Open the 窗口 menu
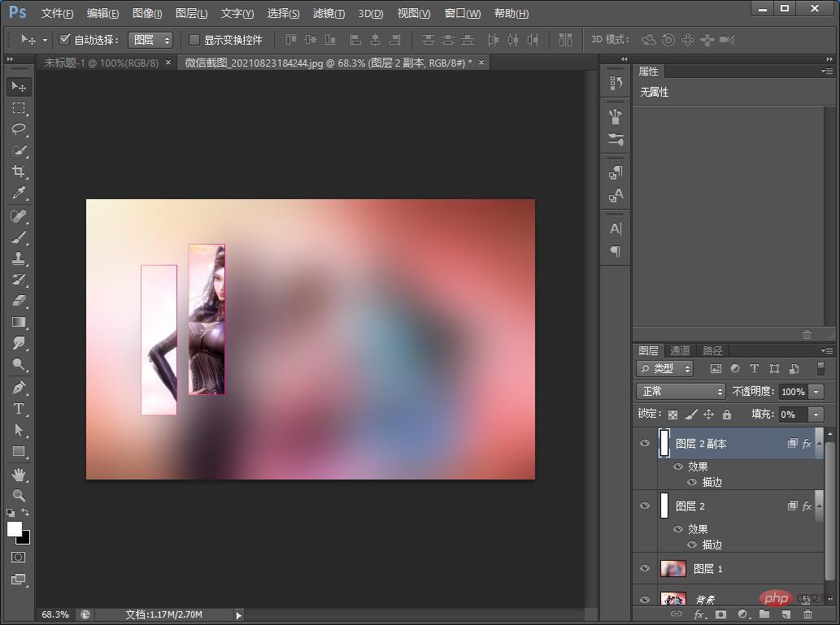The height and width of the screenshot is (625, 840). click(x=463, y=13)
